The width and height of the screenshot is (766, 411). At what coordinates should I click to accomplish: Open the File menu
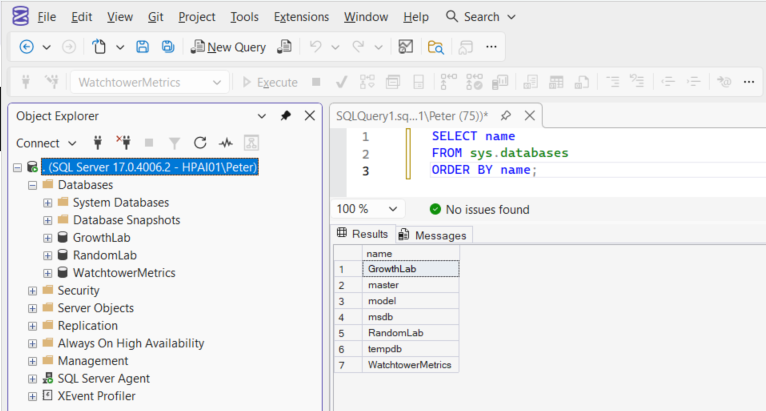46,17
